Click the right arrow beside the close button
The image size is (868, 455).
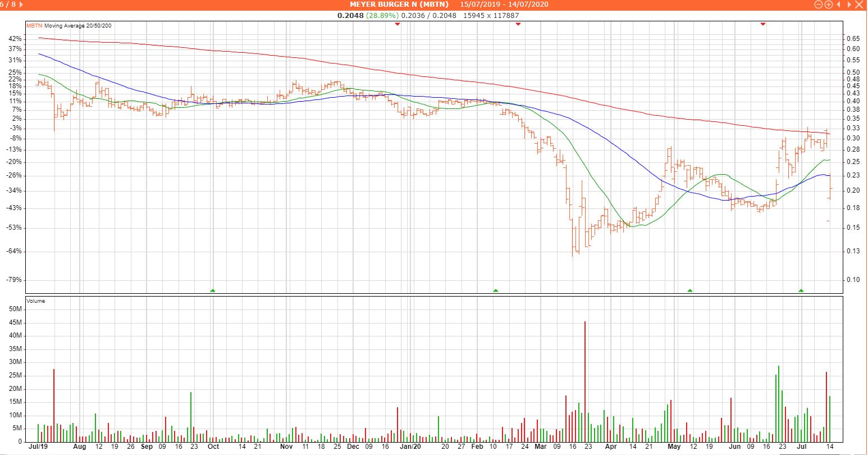pyautogui.click(x=849, y=4)
